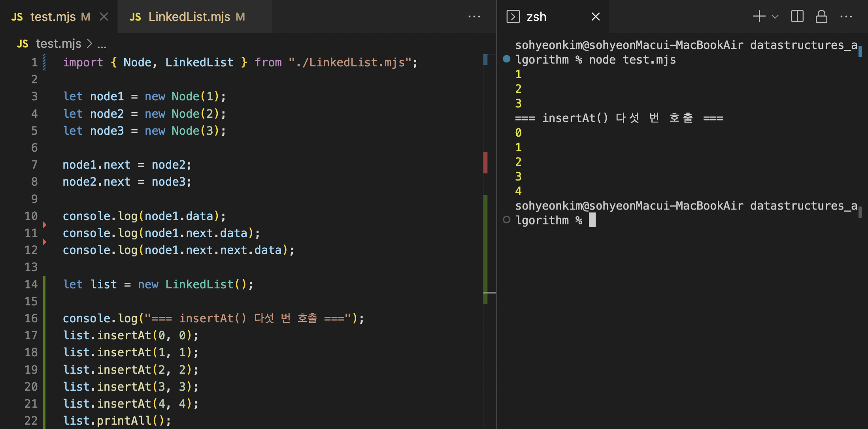Viewport: 868px width, 429px height.
Task: Click terminal output '=== insertAt() 다섯 번 호출 ==='
Action: pyautogui.click(x=619, y=118)
